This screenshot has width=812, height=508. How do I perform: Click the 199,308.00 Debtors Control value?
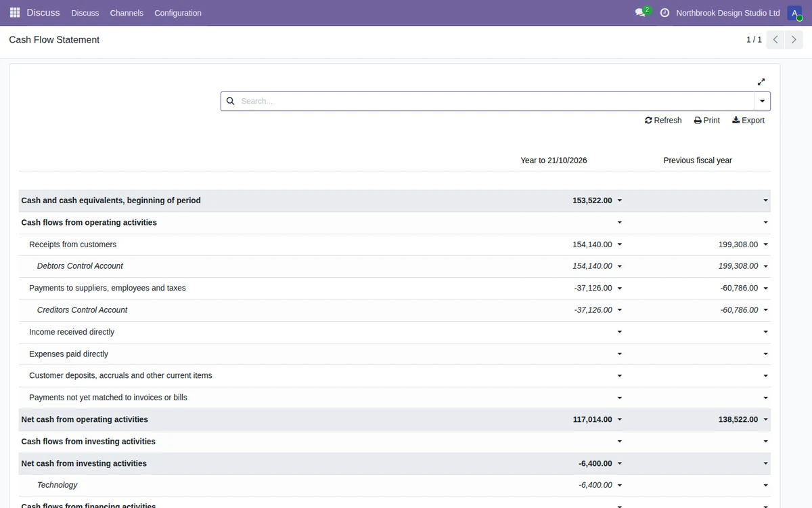[x=738, y=266]
